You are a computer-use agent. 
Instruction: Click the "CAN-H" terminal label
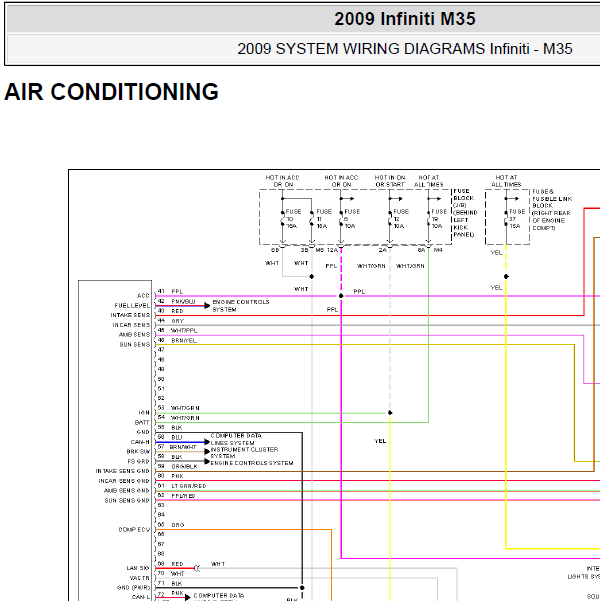pos(140,442)
